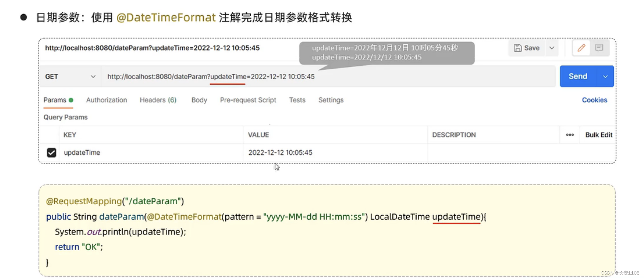Open the comment icon next to pencil
The width and height of the screenshot is (644, 278).
pos(599,48)
